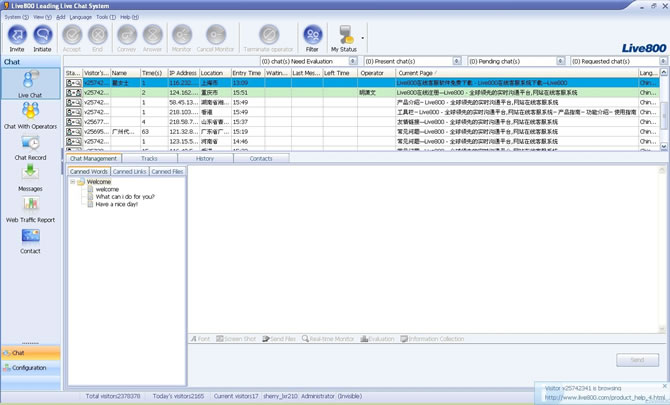The height and width of the screenshot is (405, 670).
Task: Select 'Have a nice day!' canned phrase
Action: coord(117,204)
